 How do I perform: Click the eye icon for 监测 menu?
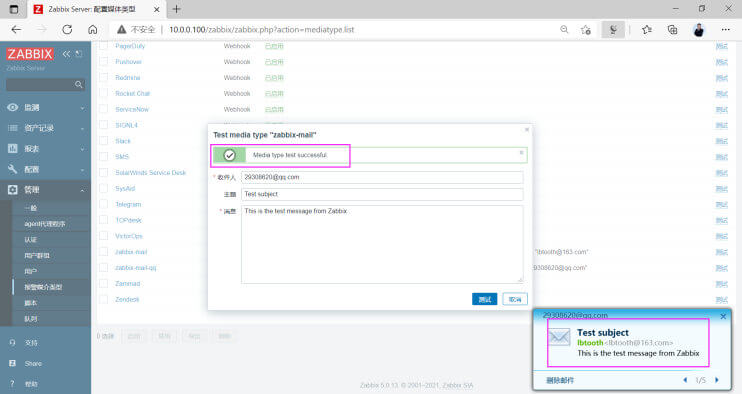pyautogui.click(x=13, y=107)
